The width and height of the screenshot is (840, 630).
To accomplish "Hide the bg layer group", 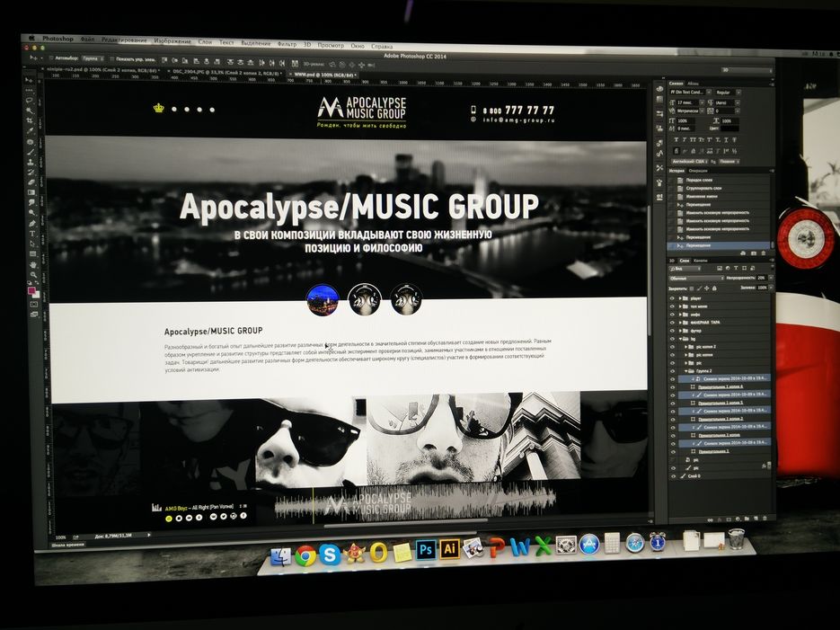I will tap(672, 339).
